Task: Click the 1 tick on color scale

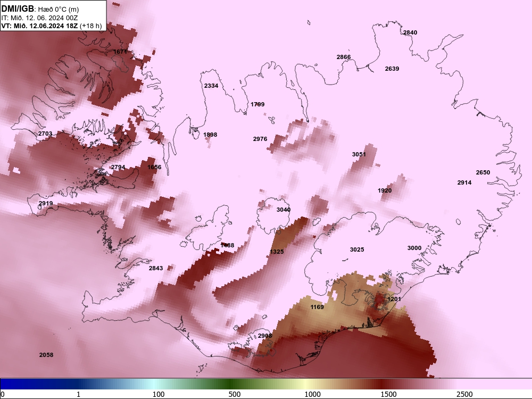Action: pyautogui.click(x=78, y=394)
